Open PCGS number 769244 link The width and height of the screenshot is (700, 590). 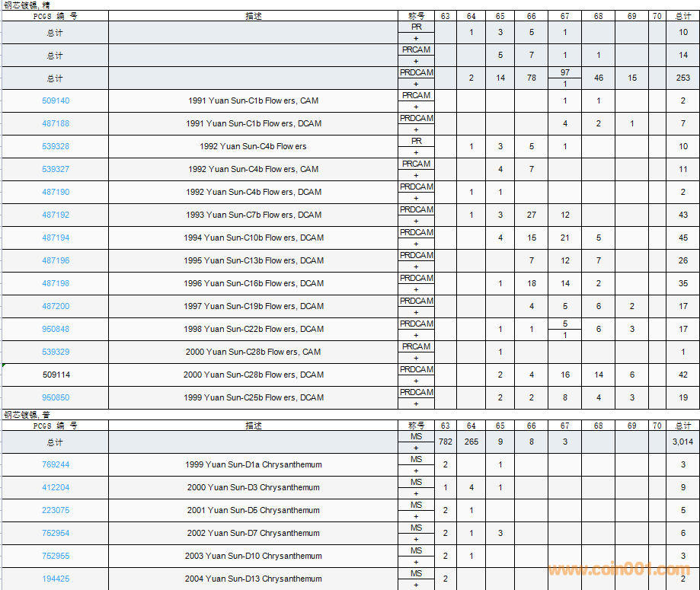click(55, 464)
